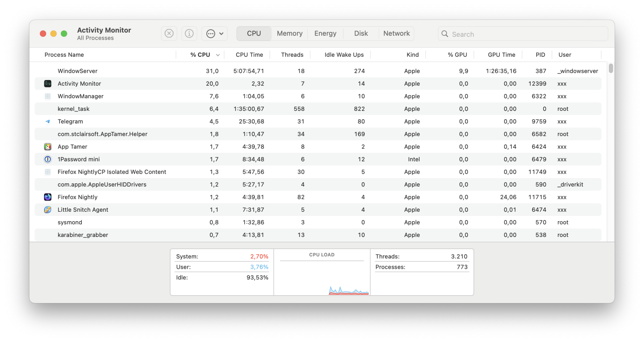This screenshot has width=644, height=342.
Task: Click the 1Password mini process name
Action: point(79,159)
